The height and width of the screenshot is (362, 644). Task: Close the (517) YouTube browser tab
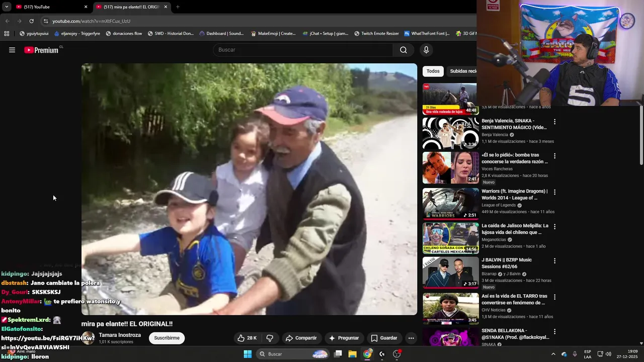pos(86,7)
